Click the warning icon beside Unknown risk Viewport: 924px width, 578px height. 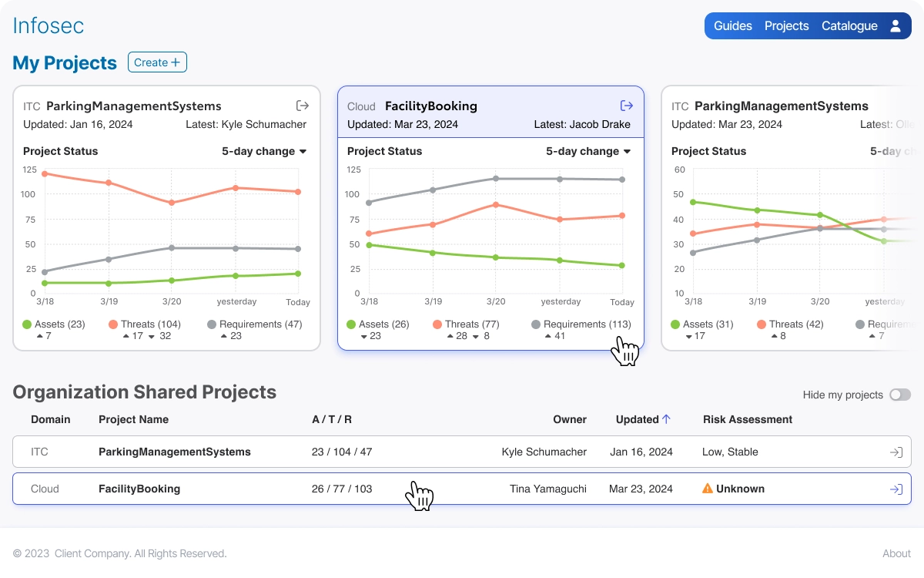click(708, 489)
